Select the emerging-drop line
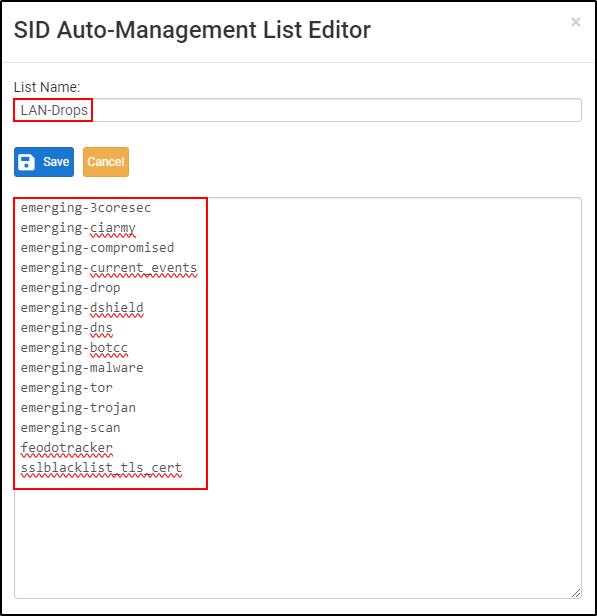The image size is (597, 616). (70, 288)
